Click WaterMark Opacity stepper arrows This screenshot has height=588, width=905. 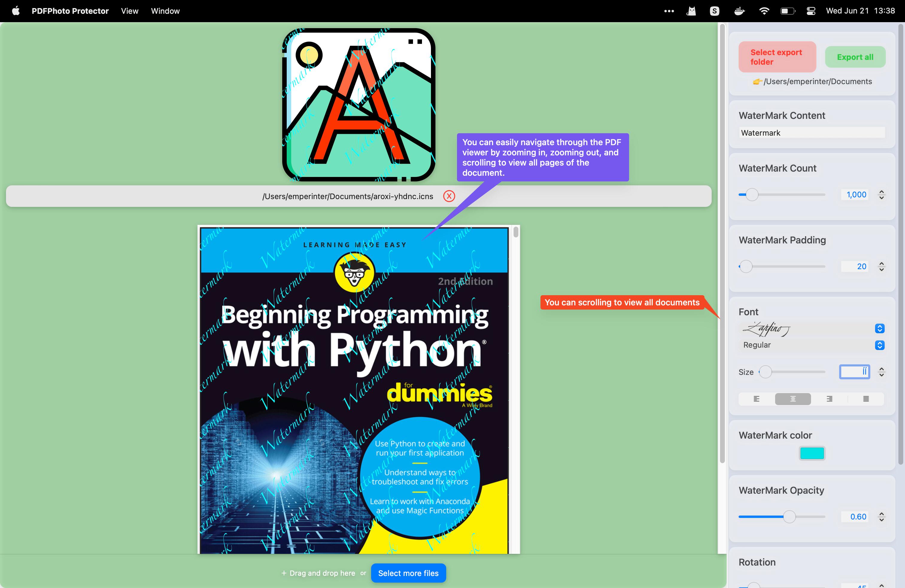[x=881, y=516]
